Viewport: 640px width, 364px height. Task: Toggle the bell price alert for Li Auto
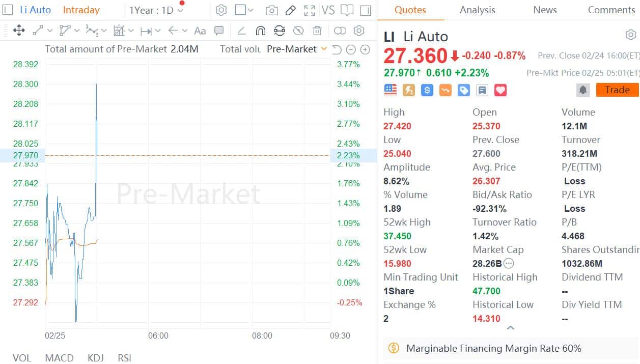[x=582, y=90]
